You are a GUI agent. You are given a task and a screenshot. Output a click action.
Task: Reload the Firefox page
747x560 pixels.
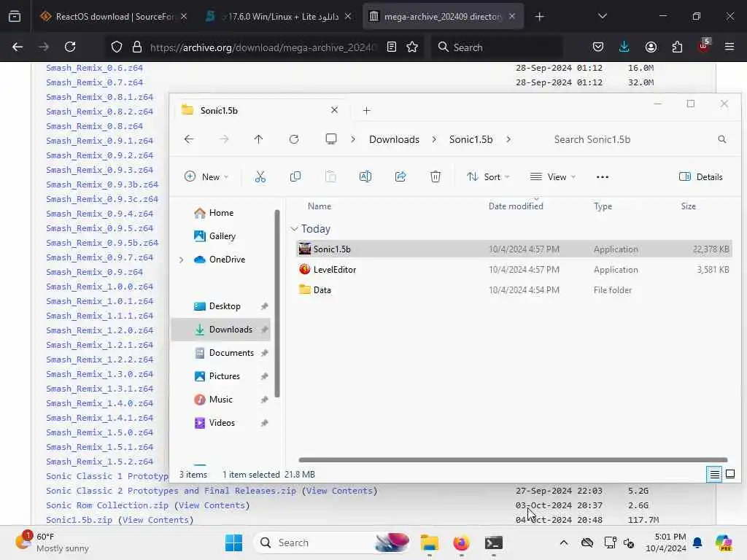(70, 47)
